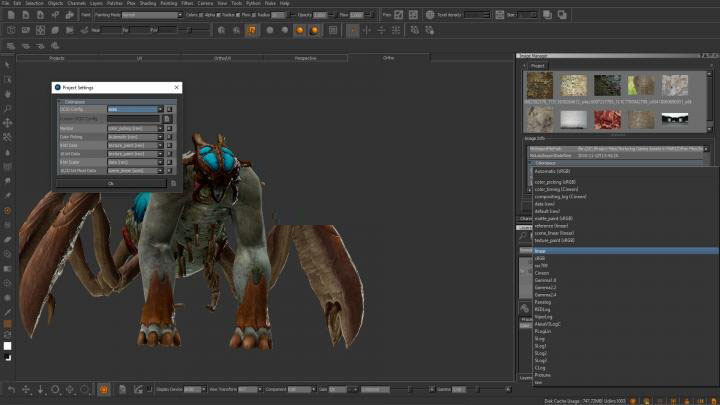
Task: Open the View Transform dropdown at bottom
Action: tap(250, 389)
